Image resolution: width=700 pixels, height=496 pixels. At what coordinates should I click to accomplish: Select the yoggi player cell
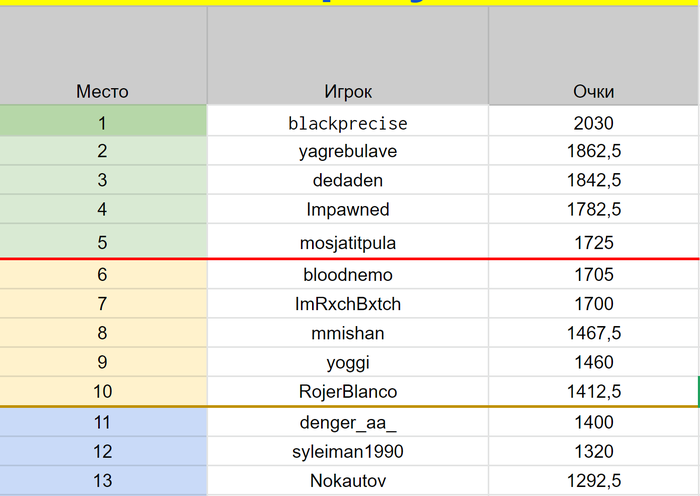coord(348,362)
